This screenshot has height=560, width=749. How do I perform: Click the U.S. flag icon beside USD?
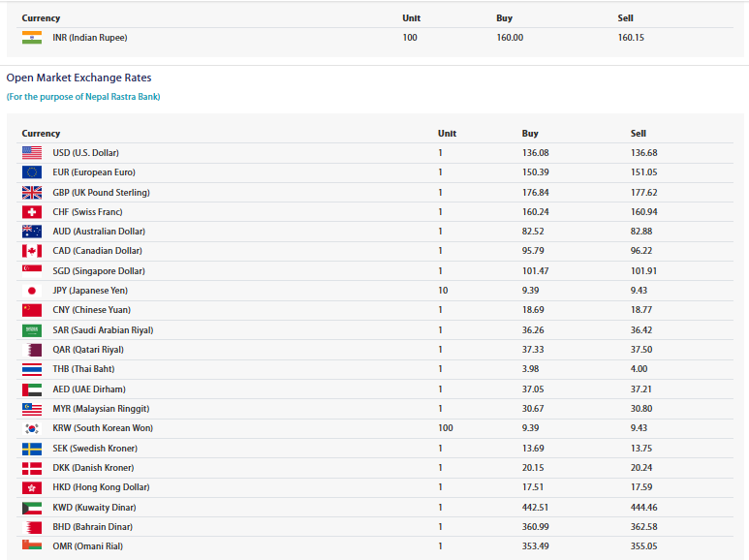32,153
